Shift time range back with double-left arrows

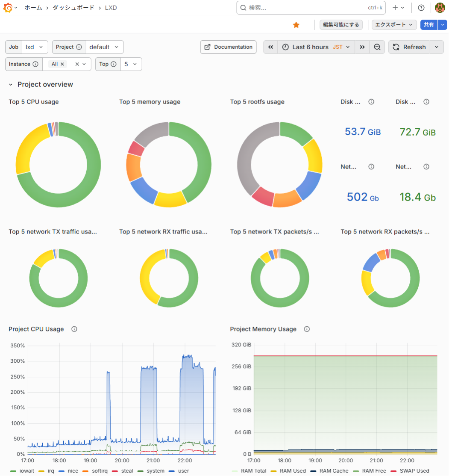coord(270,47)
